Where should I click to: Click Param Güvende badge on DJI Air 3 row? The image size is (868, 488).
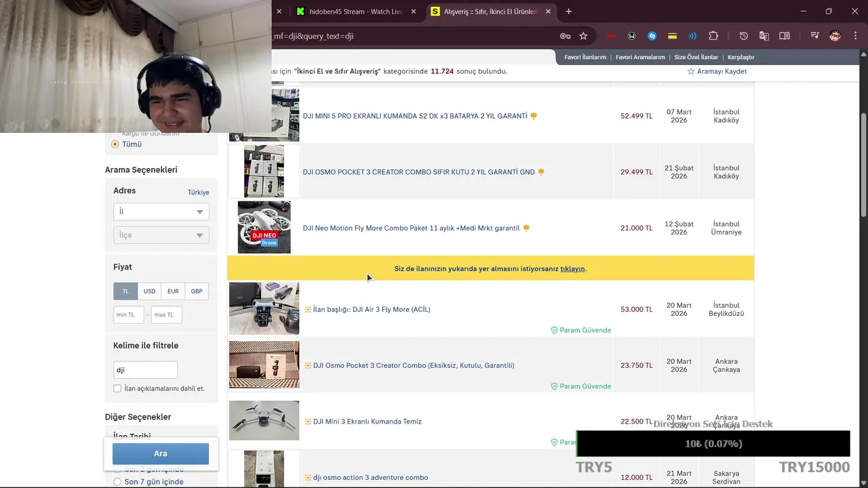[580, 330]
